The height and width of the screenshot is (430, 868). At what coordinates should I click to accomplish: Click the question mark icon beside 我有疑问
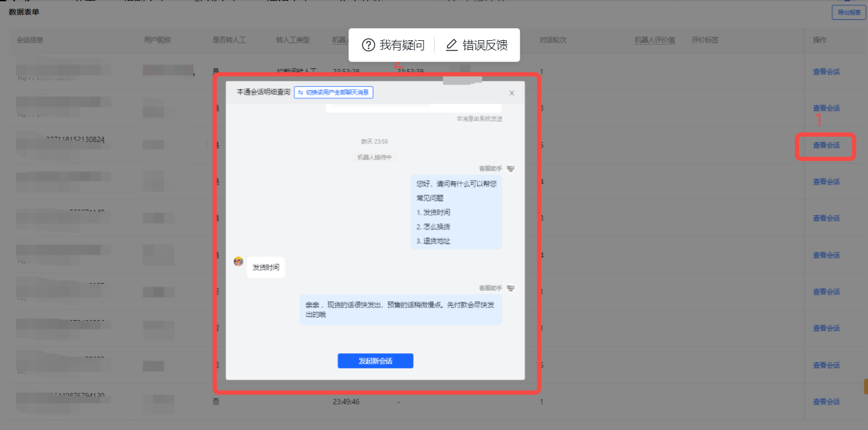pos(368,45)
